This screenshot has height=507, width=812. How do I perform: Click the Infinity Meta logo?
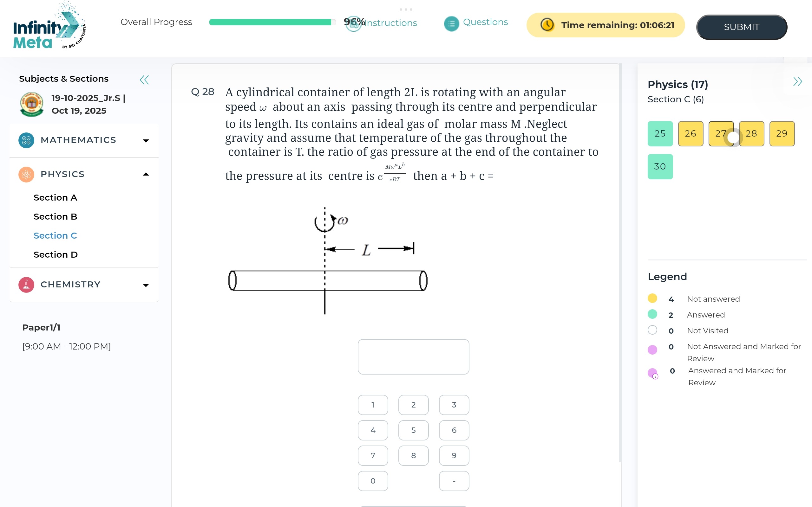coord(49,27)
